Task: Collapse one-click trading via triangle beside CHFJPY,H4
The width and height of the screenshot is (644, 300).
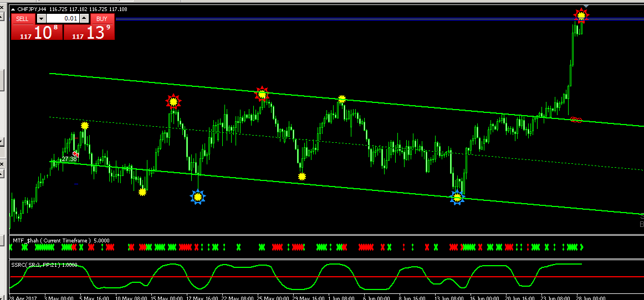Action: pyautogui.click(x=13, y=9)
